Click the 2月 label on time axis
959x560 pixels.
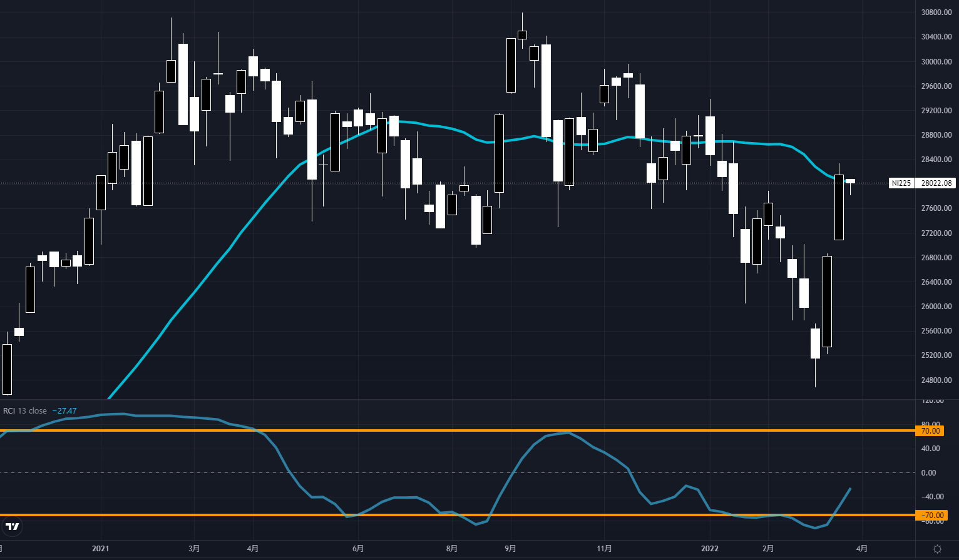[768, 549]
